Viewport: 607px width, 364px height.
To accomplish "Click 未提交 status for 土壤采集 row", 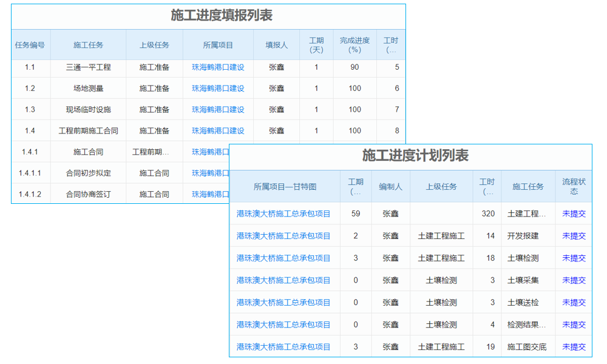I will (x=574, y=280).
